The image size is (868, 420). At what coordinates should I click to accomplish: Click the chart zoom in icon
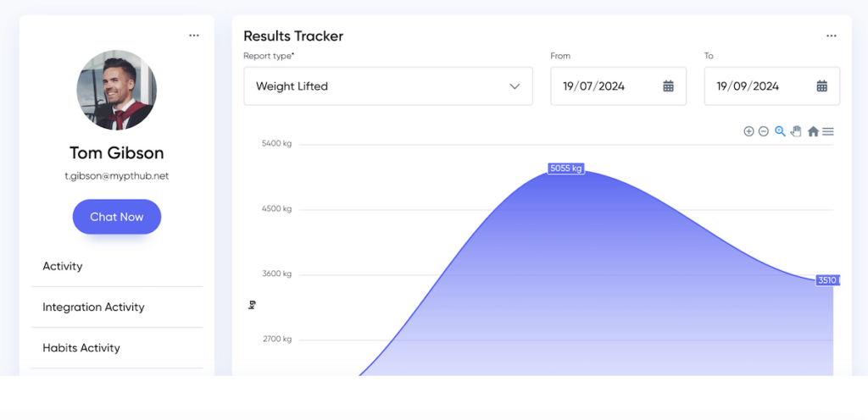pyautogui.click(x=748, y=131)
